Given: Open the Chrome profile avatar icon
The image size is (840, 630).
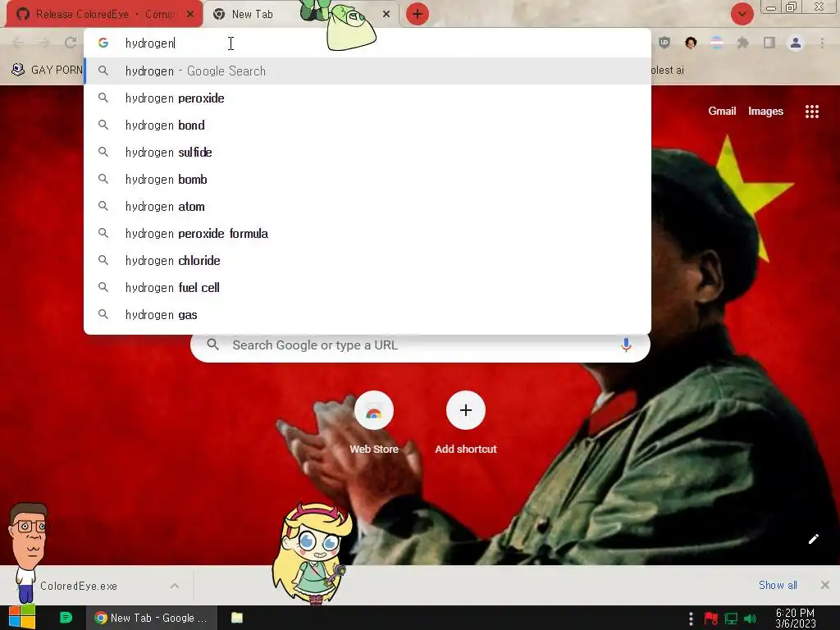Looking at the screenshot, I should tap(796, 43).
